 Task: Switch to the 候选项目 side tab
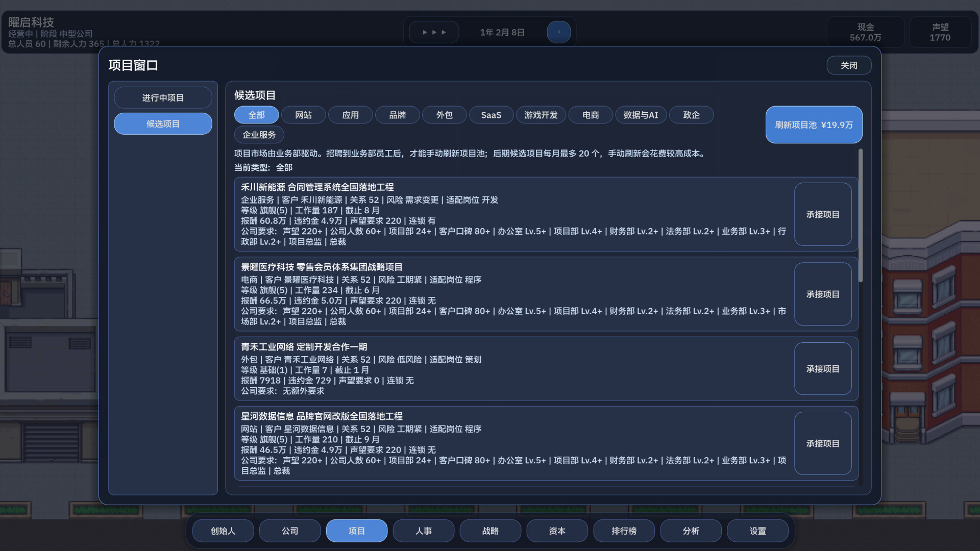point(163,123)
